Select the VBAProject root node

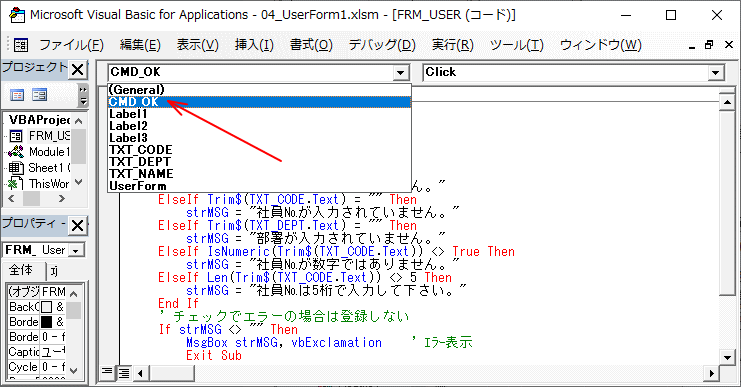click(40, 120)
